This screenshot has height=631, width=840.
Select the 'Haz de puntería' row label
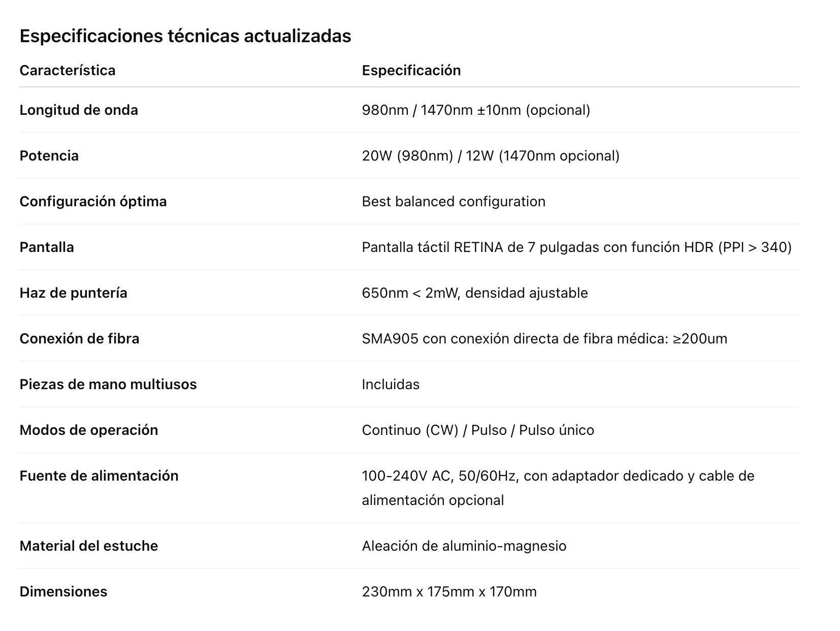tap(73, 293)
